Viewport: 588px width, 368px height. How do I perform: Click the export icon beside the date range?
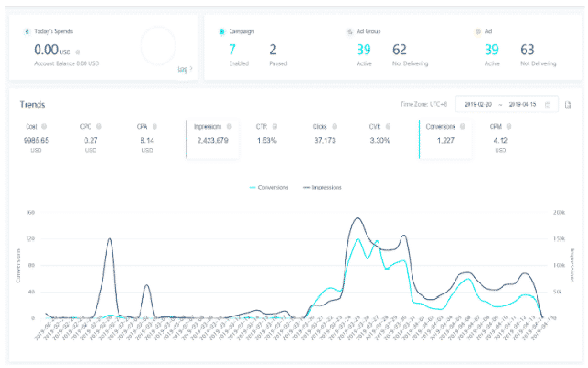click(x=569, y=105)
